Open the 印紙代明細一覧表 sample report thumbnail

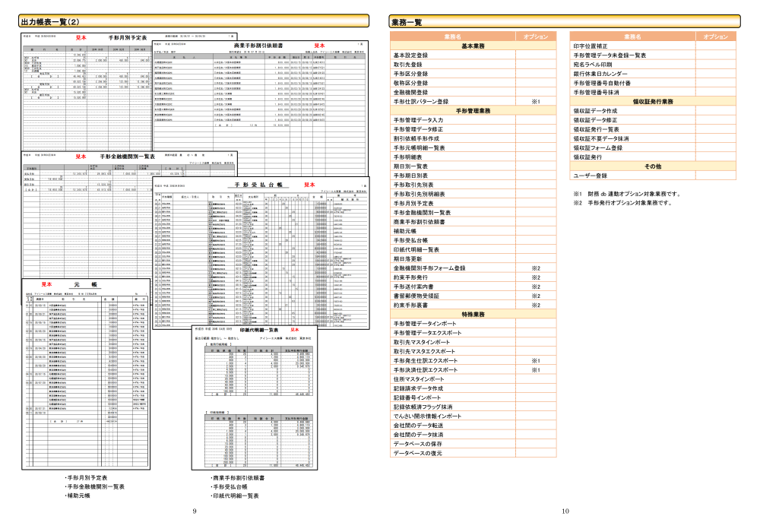coord(255,397)
